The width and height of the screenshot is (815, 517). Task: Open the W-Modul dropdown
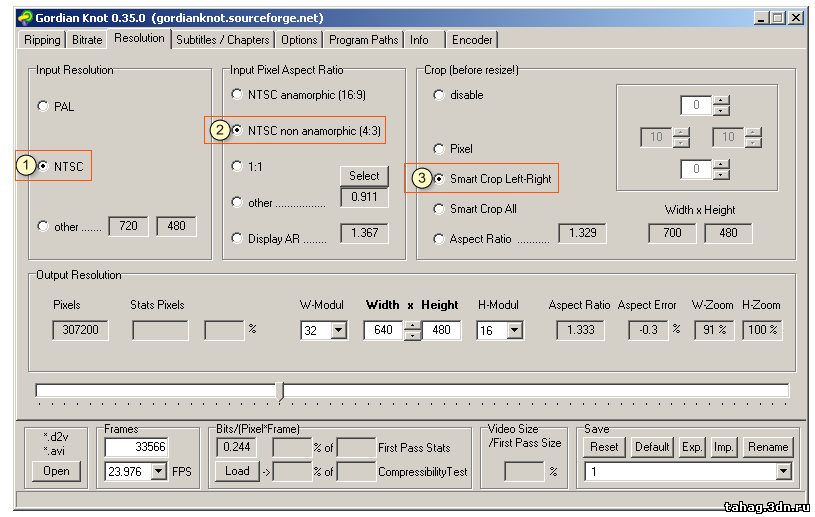point(339,330)
